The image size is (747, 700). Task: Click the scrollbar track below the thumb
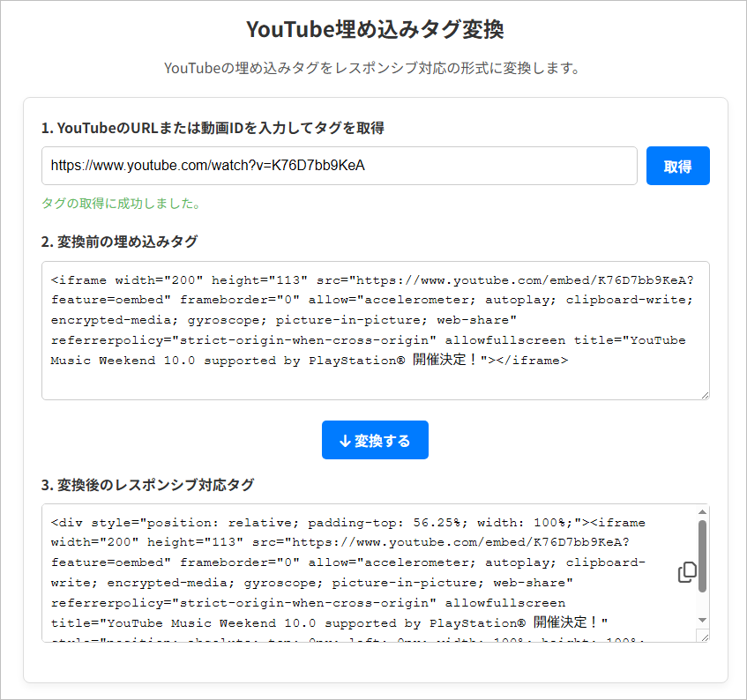pos(702,605)
